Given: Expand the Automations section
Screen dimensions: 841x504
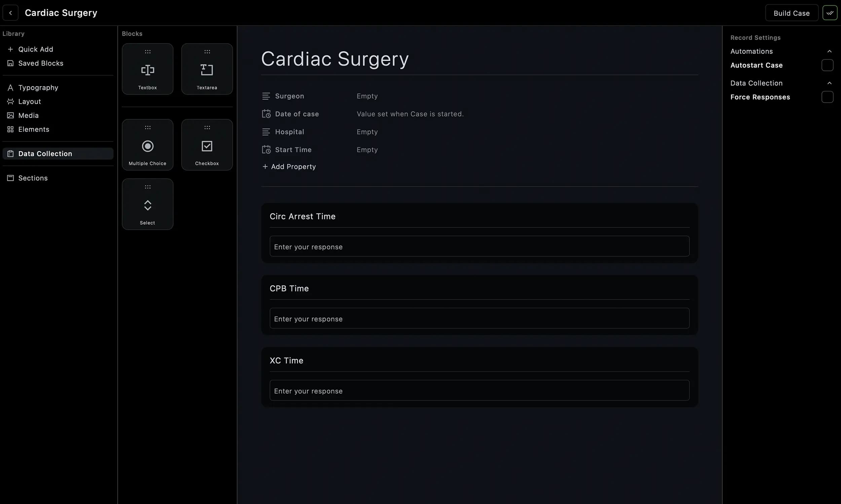Looking at the screenshot, I should click(x=829, y=51).
